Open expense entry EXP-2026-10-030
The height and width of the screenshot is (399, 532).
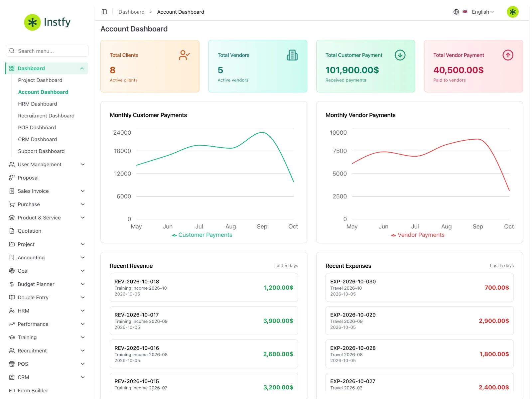(x=420, y=288)
